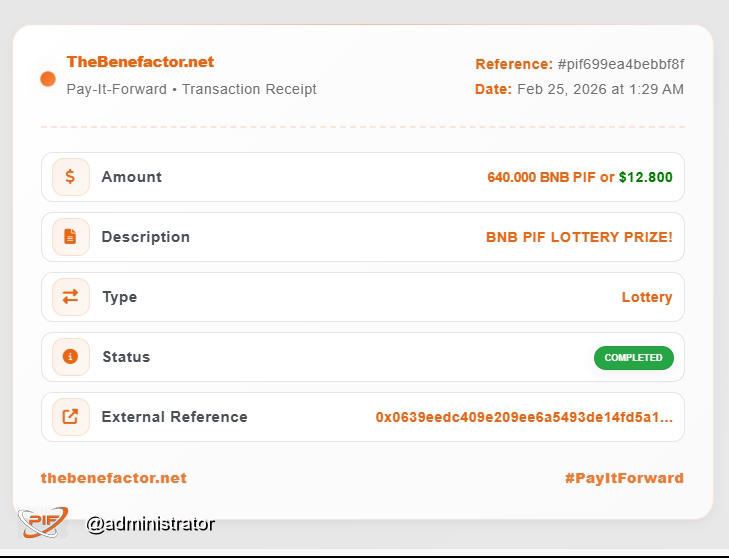This screenshot has width=729, height=558.
Task: Click the External Reference open-link icon
Action: click(71, 417)
